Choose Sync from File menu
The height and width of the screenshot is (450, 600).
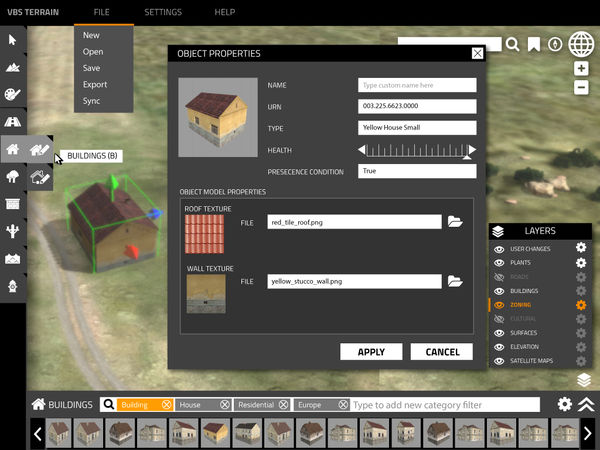[91, 101]
